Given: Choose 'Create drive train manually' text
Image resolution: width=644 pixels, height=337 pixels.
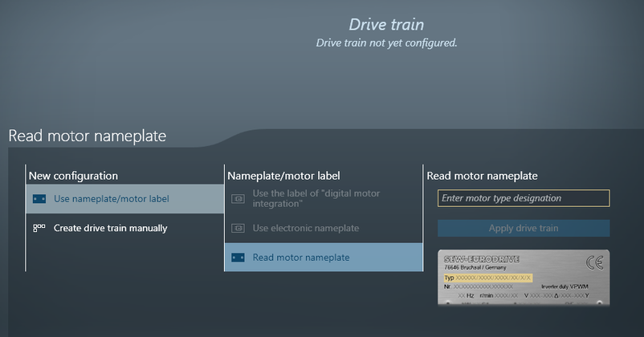Looking at the screenshot, I should pos(110,228).
